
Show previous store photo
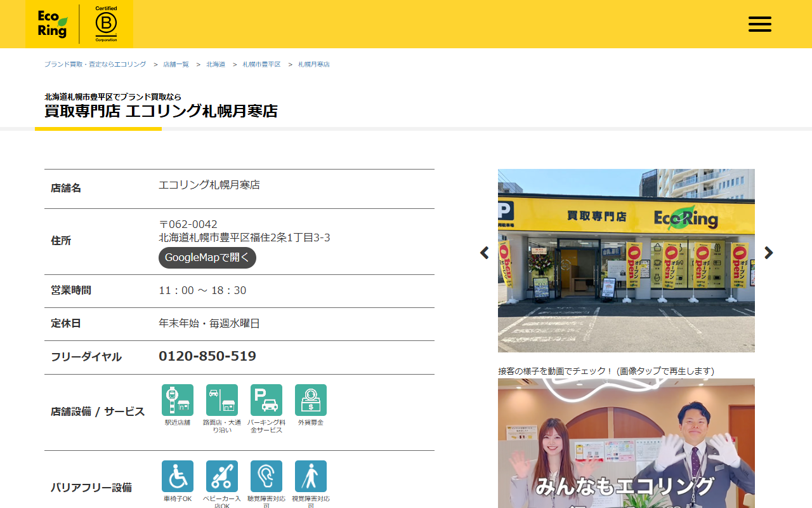pyautogui.click(x=484, y=253)
